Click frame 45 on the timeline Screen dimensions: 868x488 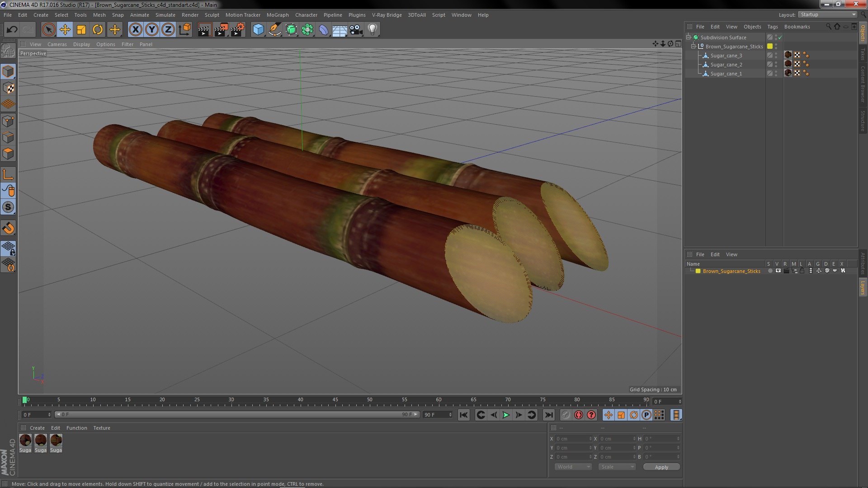(x=335, y=401)
